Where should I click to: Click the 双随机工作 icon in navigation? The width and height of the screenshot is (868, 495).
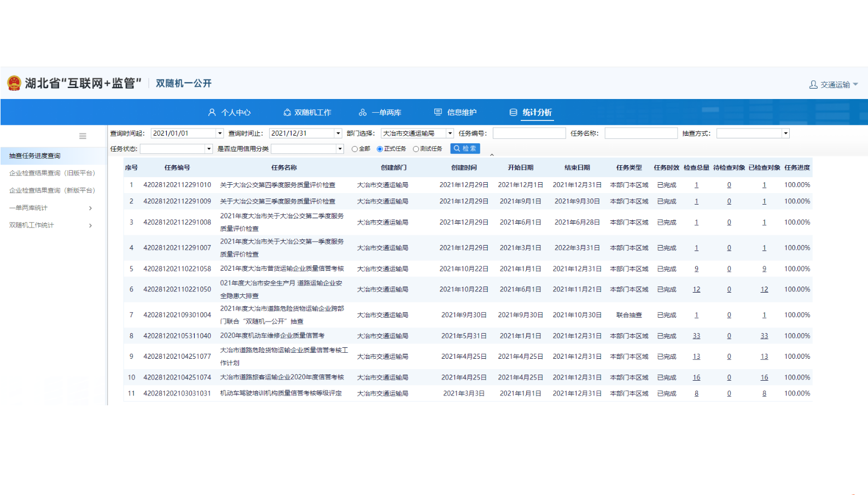coord(287,112)
